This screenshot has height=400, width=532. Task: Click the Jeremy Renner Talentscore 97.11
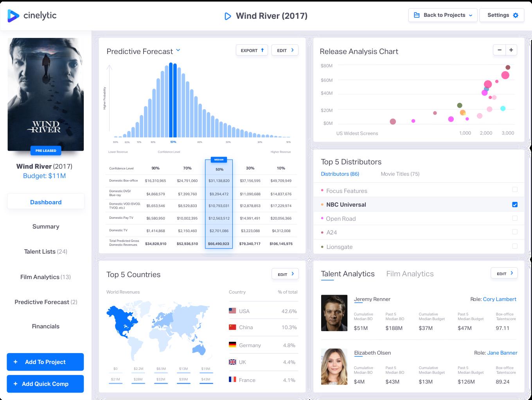click(x=502, y=328)
